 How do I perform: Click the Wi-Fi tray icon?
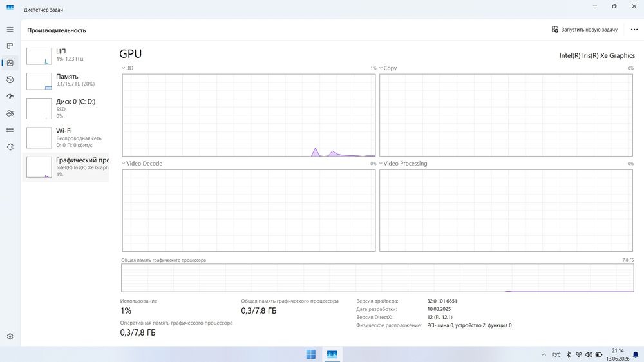[x=579, y=354]
